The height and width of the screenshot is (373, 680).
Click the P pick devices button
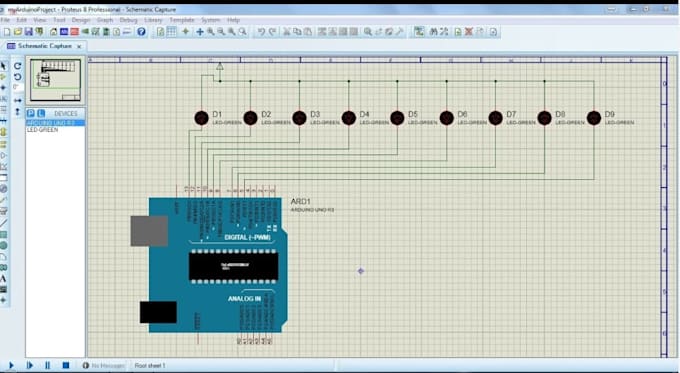tap(31, 114)
